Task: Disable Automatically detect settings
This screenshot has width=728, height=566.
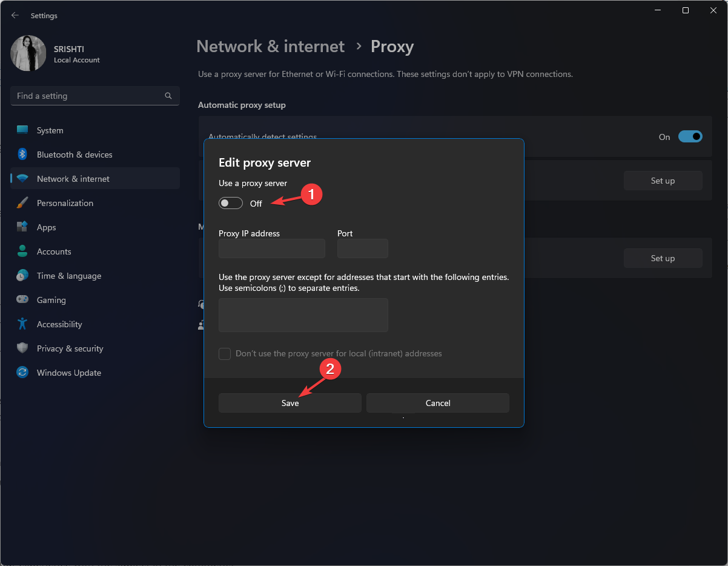Action: pyautogui.click(x=690, y=136)
